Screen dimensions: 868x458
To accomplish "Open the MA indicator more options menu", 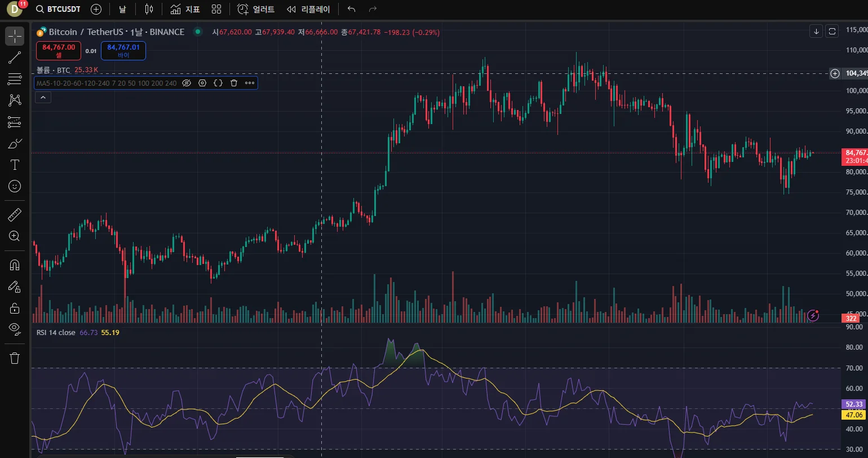I will [250, 83].
